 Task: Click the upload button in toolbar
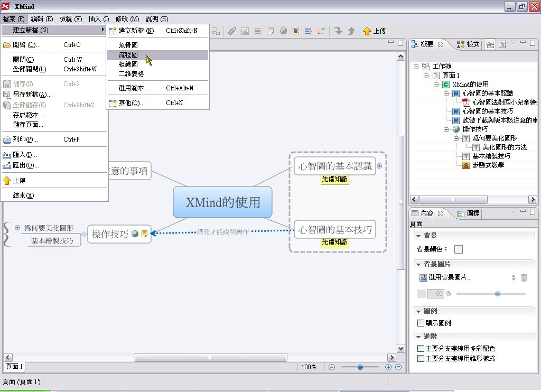[x=375, y=31]
